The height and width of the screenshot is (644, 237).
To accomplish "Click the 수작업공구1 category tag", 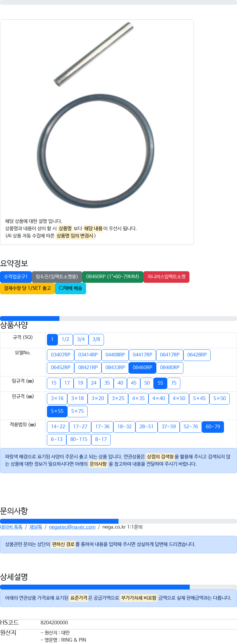I will click(x=16, y=277).
